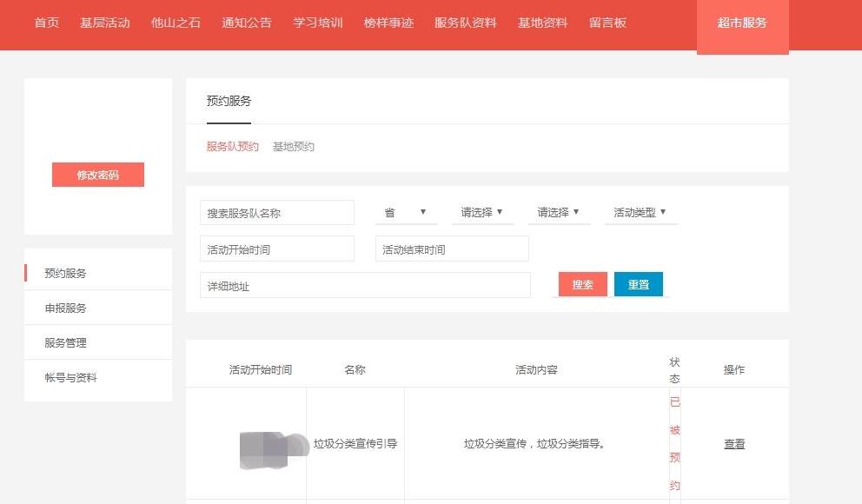Select 帐号与资料 in the sidebar
The width and height of the screenshot is (862, 504).
pos(71,378)
